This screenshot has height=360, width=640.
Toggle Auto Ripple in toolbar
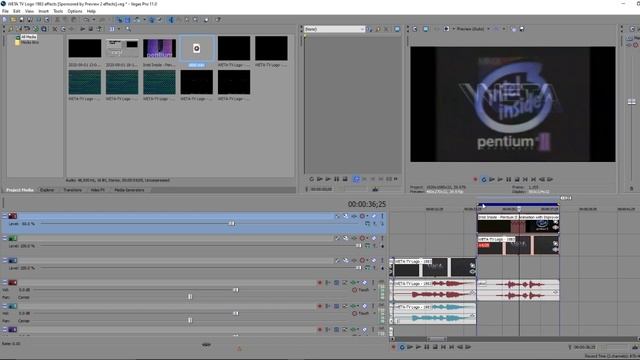tap(137, 20)
